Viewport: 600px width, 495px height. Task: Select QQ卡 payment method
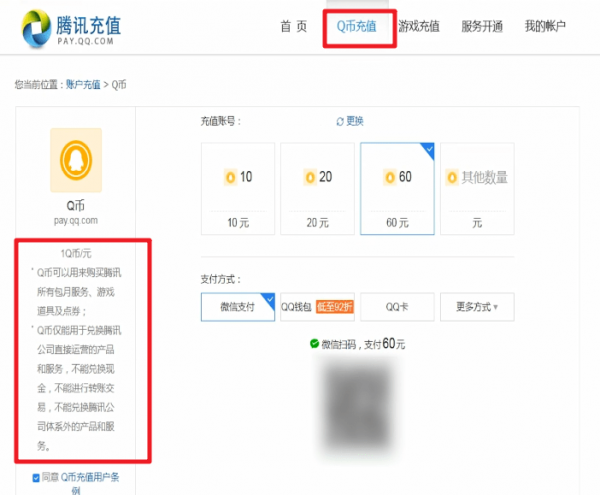(x=397, y=307)
